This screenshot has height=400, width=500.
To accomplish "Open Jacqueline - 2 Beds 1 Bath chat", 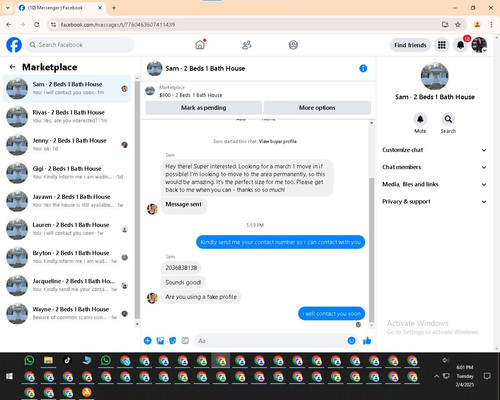I will [67, 285].
